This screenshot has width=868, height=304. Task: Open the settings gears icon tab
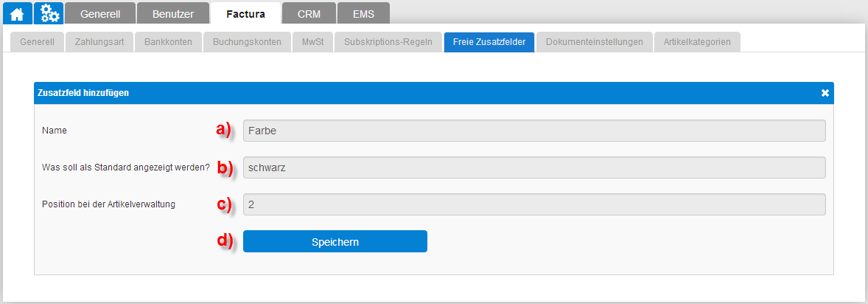coord(49,13)
